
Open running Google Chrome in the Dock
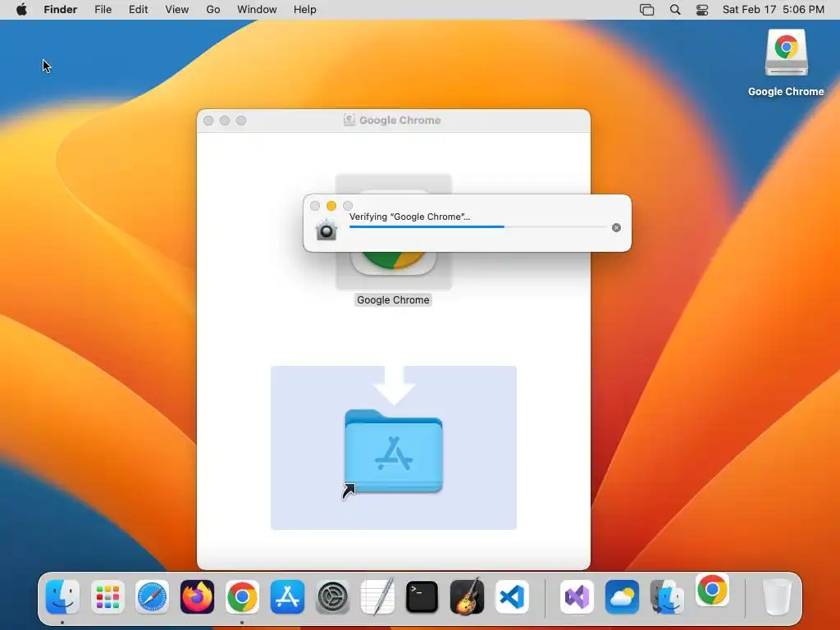point(242,596)
